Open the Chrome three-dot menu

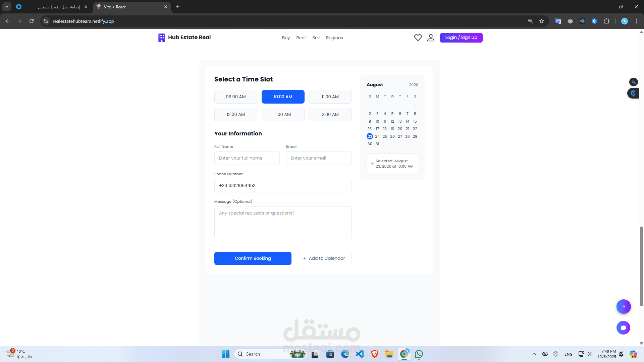point(637,21)
